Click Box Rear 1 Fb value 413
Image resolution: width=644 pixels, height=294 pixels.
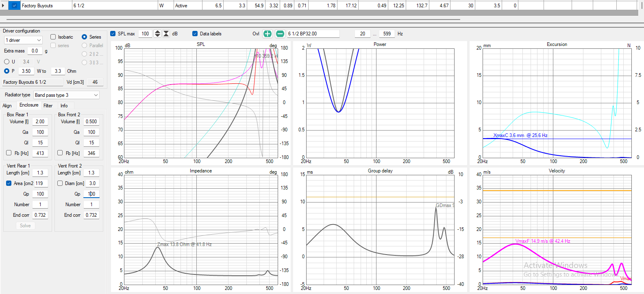coord(40,153)
